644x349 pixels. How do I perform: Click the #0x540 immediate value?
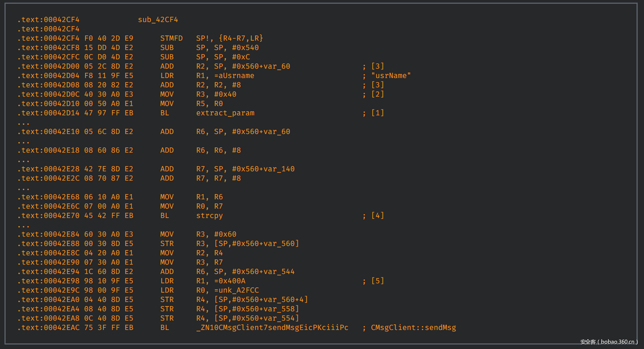[x=245, y=48]
